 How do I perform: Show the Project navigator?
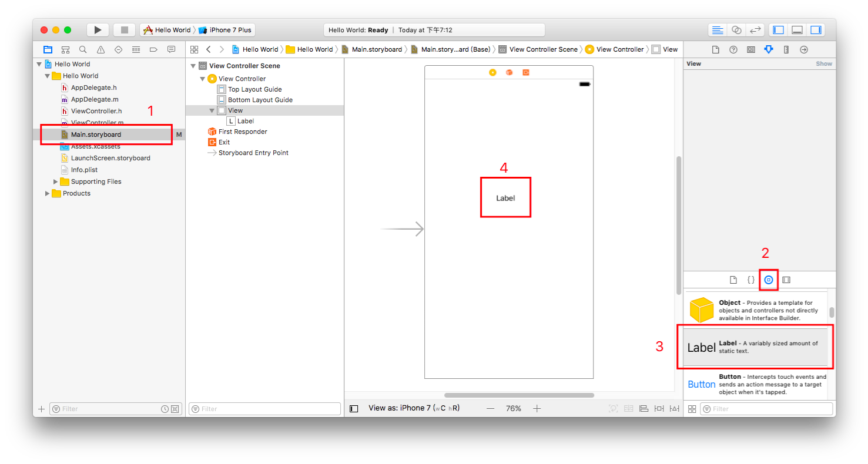coord(48,49)
